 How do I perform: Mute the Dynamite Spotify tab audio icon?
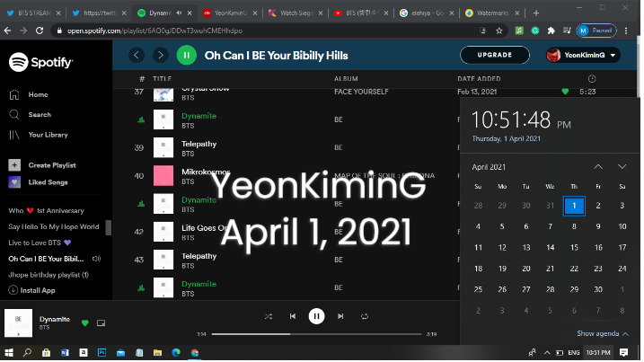180,13
